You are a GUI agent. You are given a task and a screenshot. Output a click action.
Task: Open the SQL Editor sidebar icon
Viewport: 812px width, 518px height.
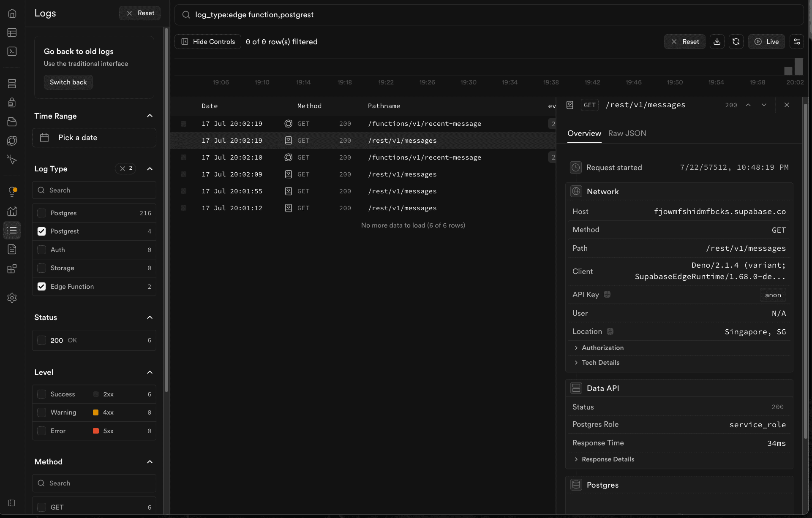(12, 51)
